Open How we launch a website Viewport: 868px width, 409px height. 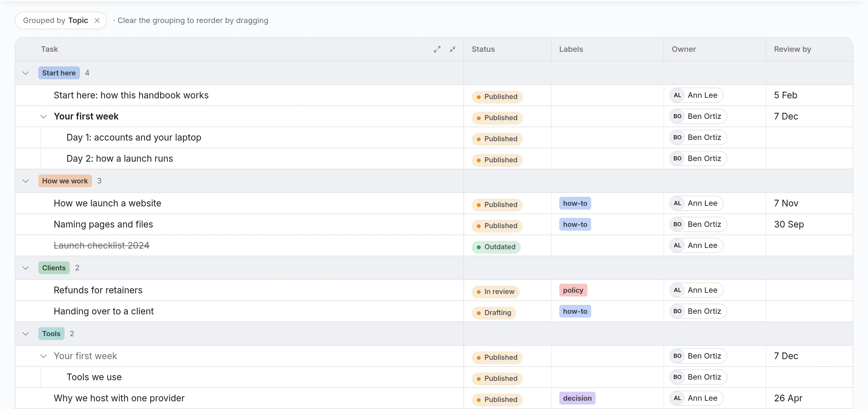(107, 204)
